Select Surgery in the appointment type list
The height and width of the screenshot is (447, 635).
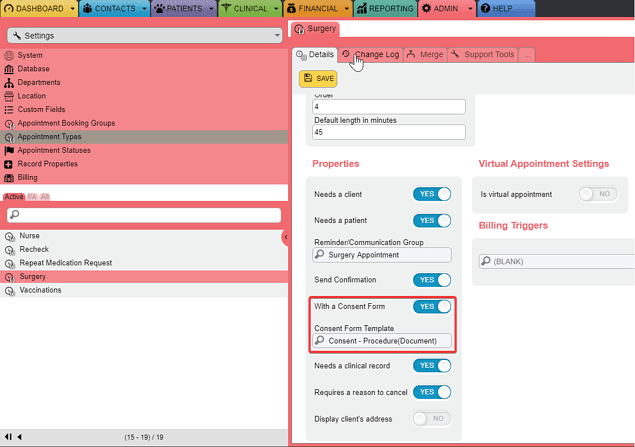tap(144, 277)
